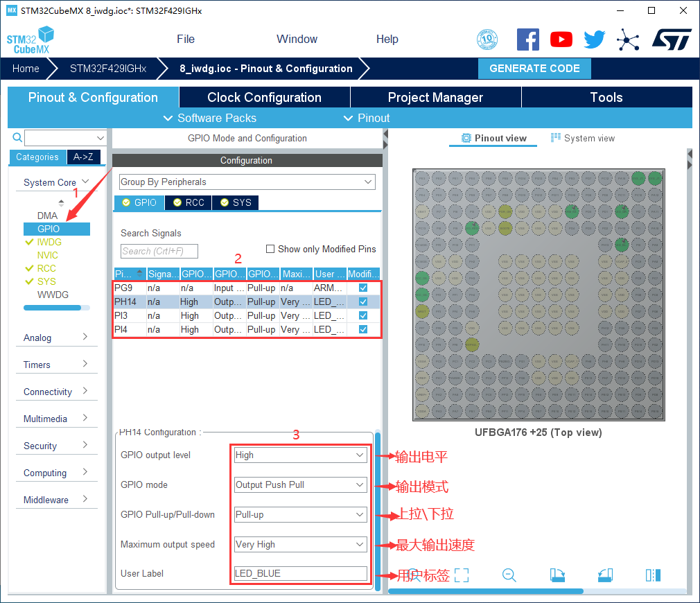Click the Facebook icon in header

pos(527,40)
